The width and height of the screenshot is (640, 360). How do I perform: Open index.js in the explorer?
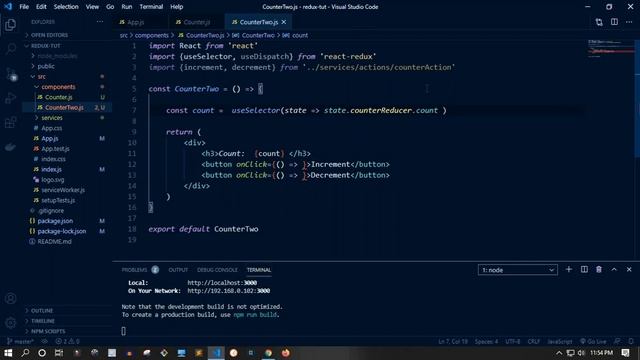51,169
